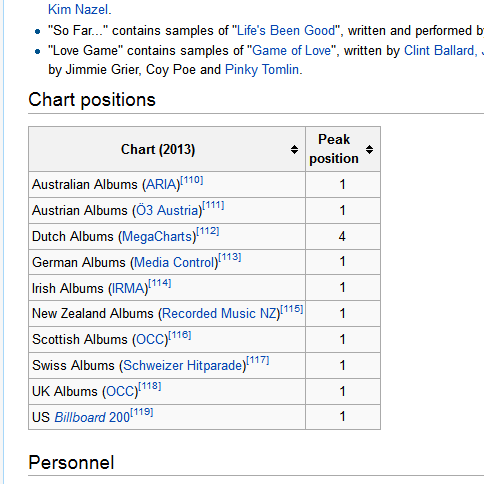The width and height of the screenshot is (488, 484).
Task: Jump to citation reference 113
Action: click(x=230, y=257)
